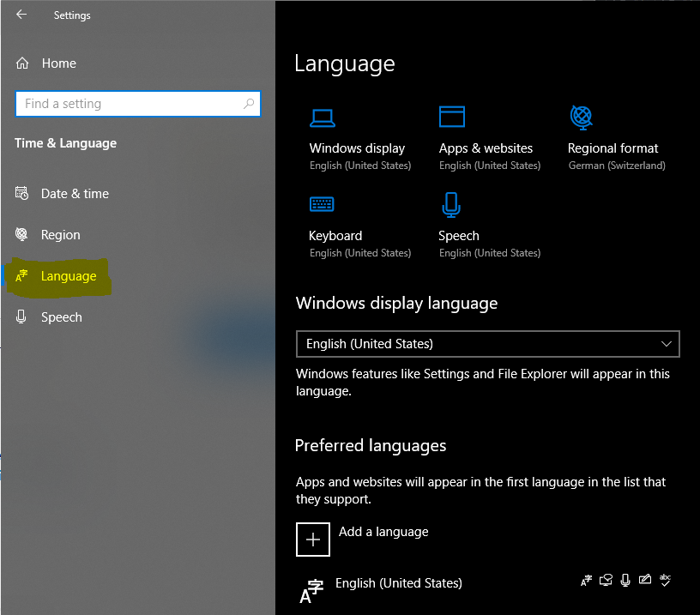Screen dimensions: 700x615
Task: Click the speech recognition microphone icon for English
Action: (625, 580)
